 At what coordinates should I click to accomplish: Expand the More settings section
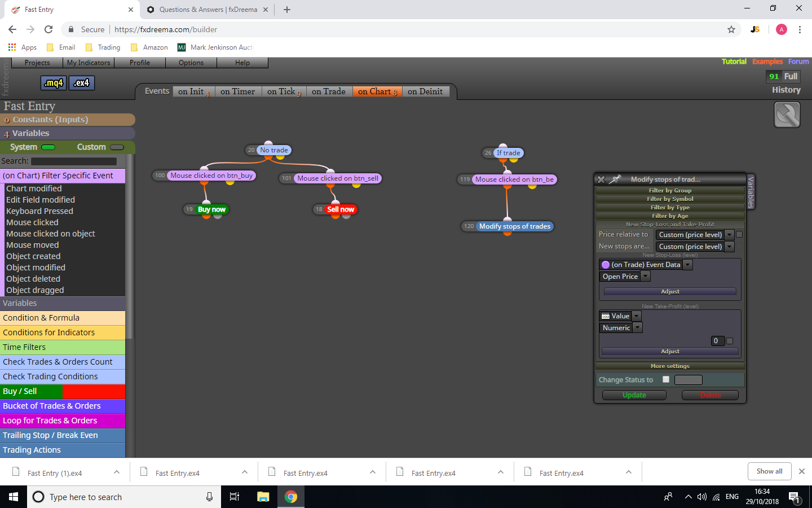coord(670,366)
